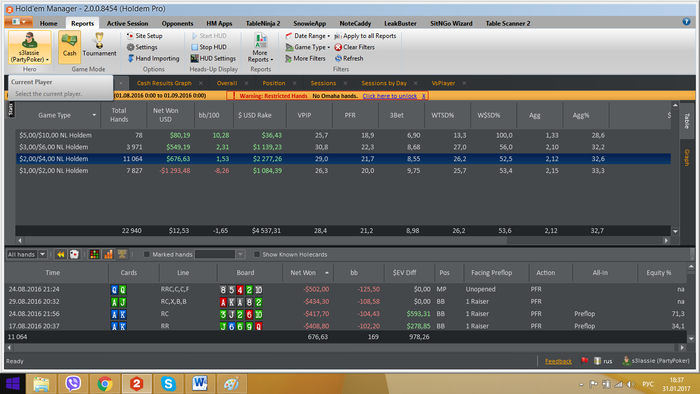Open Table Scanner 2 tab
Screen dimensions: 700x394
click(x=508, y=23)
